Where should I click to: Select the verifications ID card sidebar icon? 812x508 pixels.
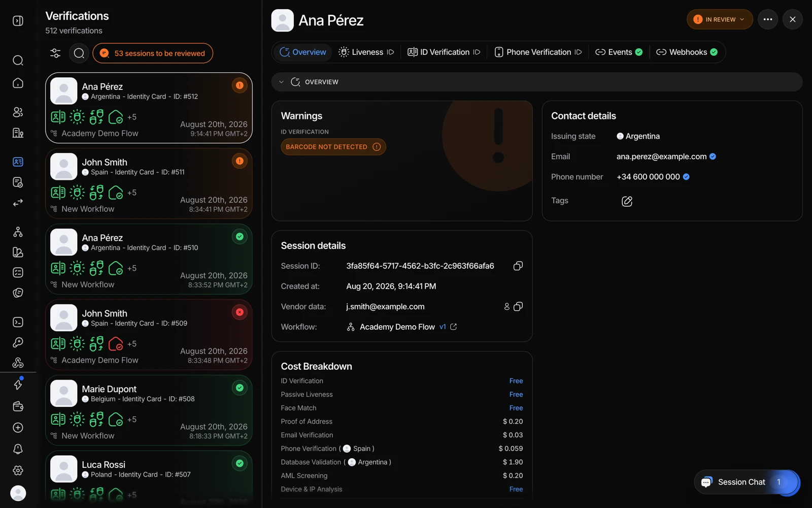18,162
